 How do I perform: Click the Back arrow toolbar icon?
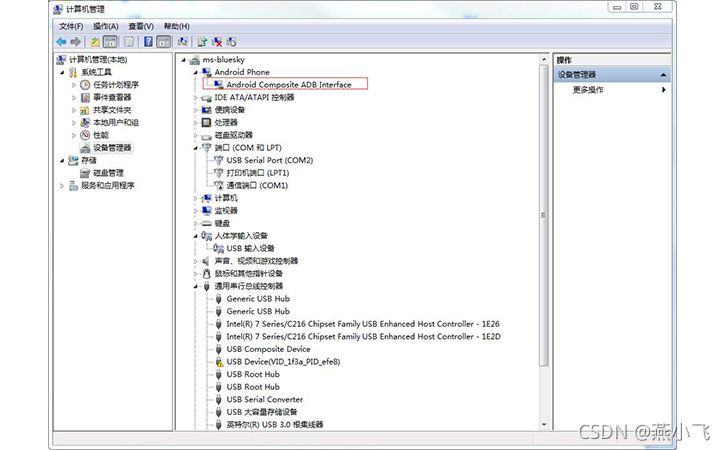(61, 42)
